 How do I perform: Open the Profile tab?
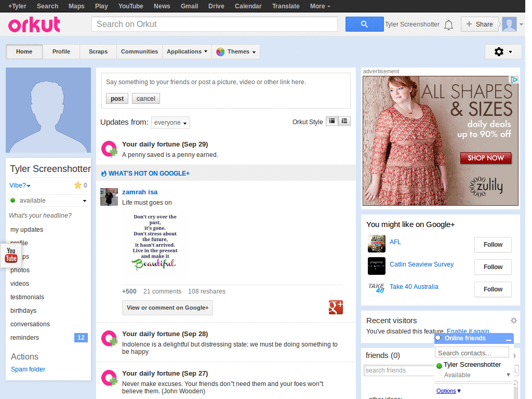click(x=61, y=51)
